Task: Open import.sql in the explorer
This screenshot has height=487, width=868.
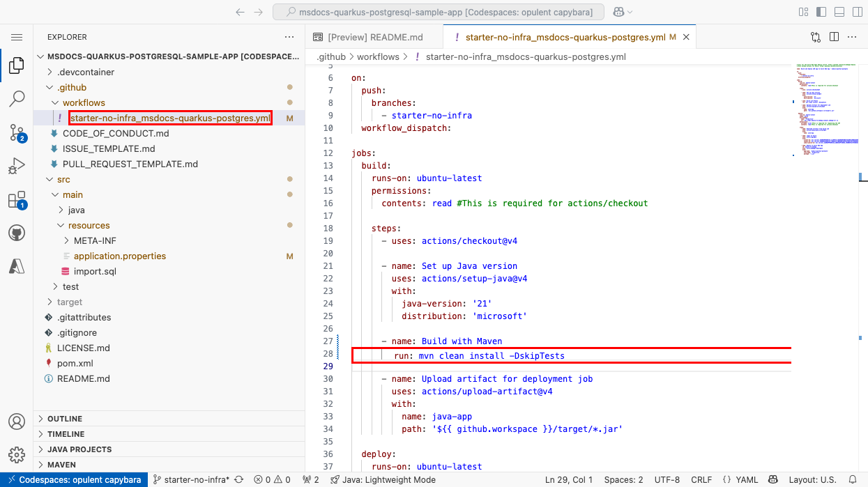Action: pyautogui.click(x=95, y=271)
